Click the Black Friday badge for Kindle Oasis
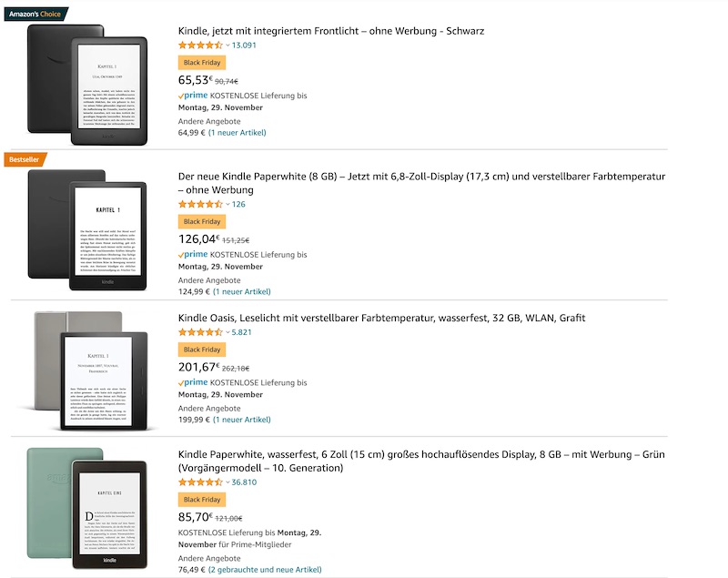728x578 pixels. click(202, 350)
